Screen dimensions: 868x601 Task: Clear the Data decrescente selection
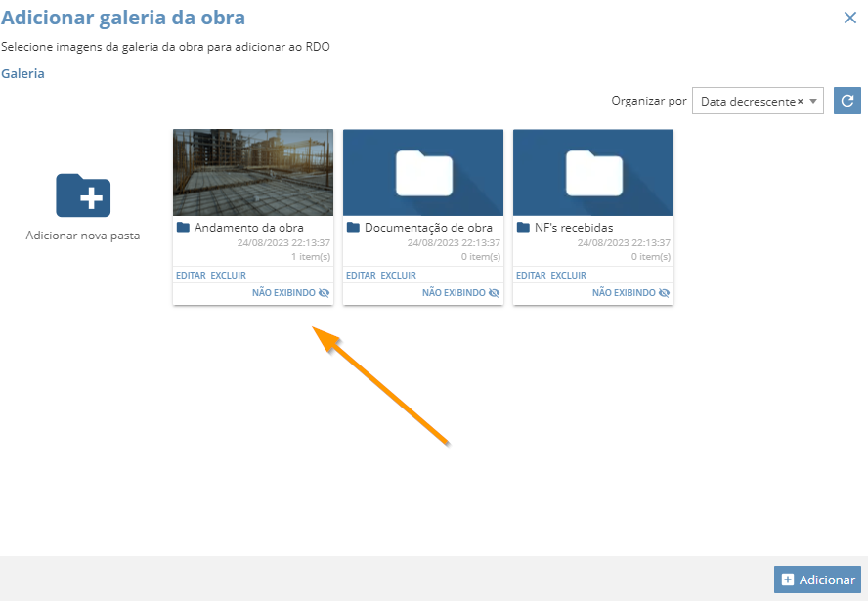800,102
